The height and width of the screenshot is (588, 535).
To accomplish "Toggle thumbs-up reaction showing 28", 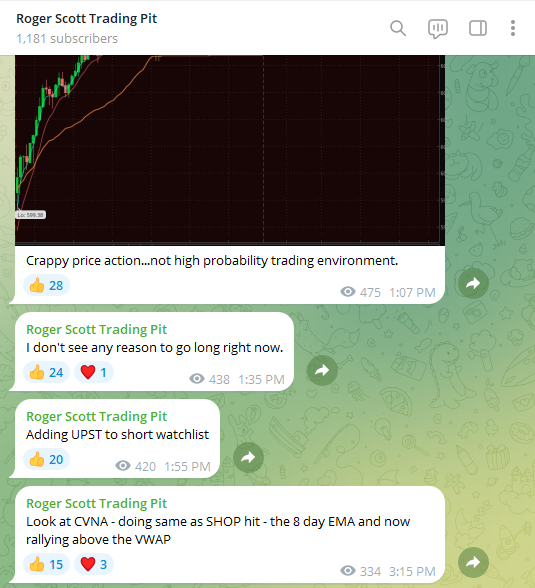I will click(x=46, y=285).
